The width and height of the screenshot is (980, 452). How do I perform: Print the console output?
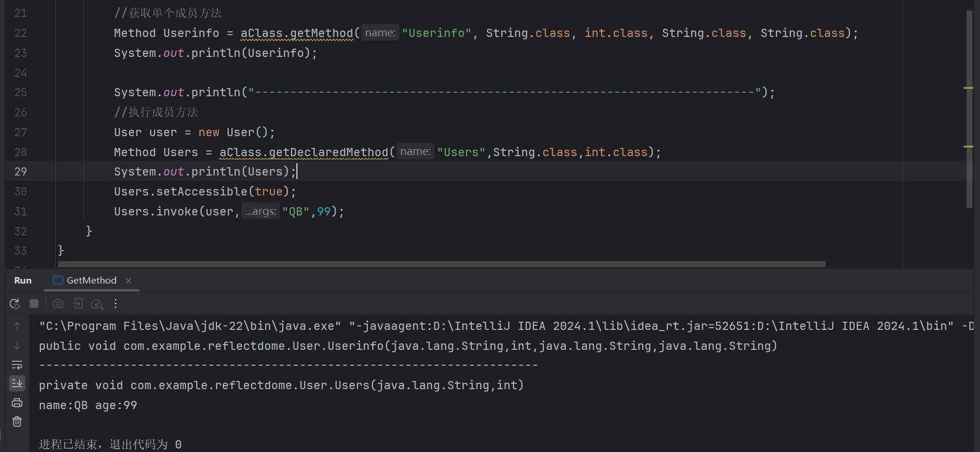coord(17,403)
